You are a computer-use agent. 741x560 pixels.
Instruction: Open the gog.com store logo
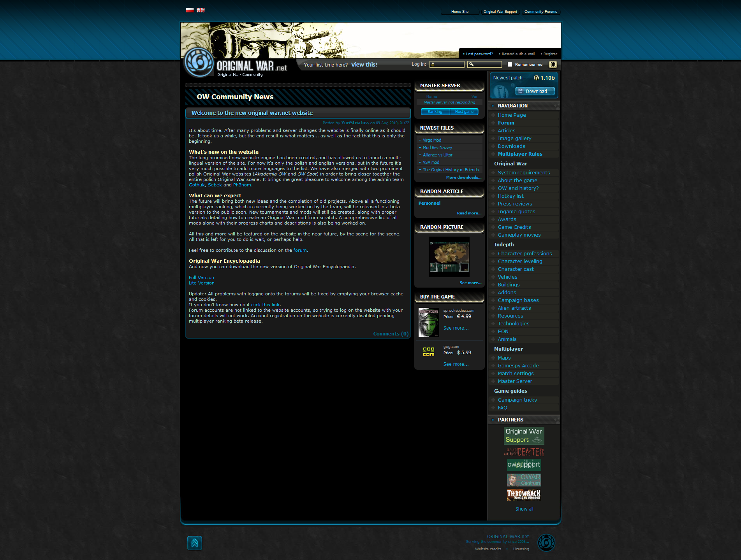[x=429, y=352]
